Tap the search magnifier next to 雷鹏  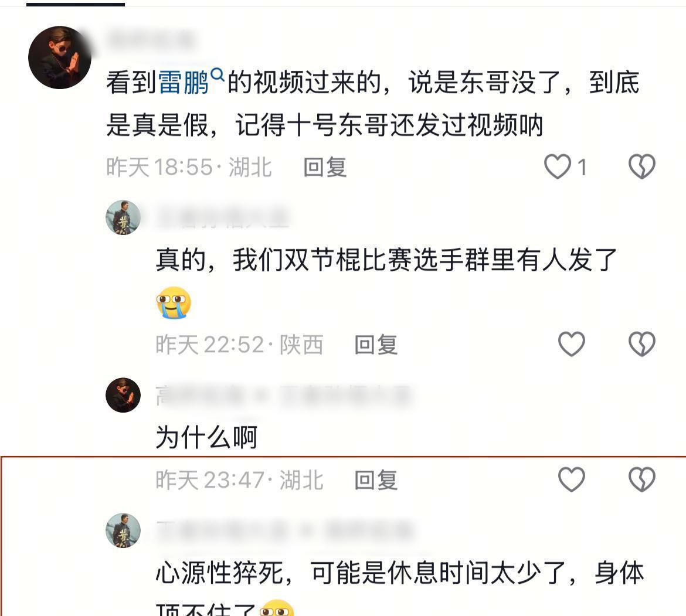pos(218,74)
